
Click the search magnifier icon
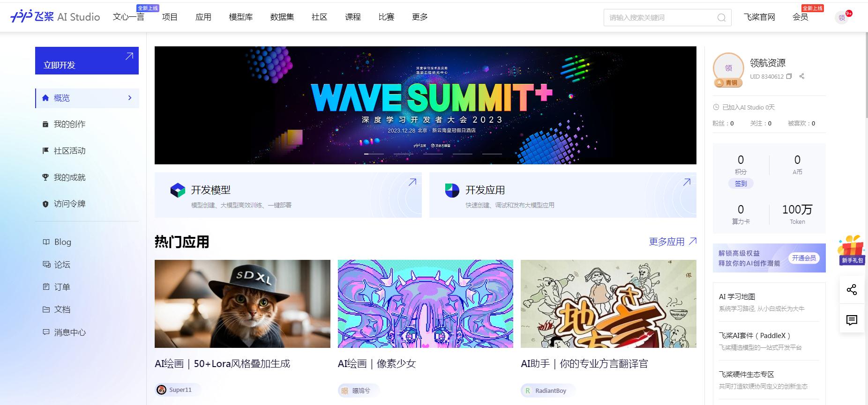coord(721,18)
